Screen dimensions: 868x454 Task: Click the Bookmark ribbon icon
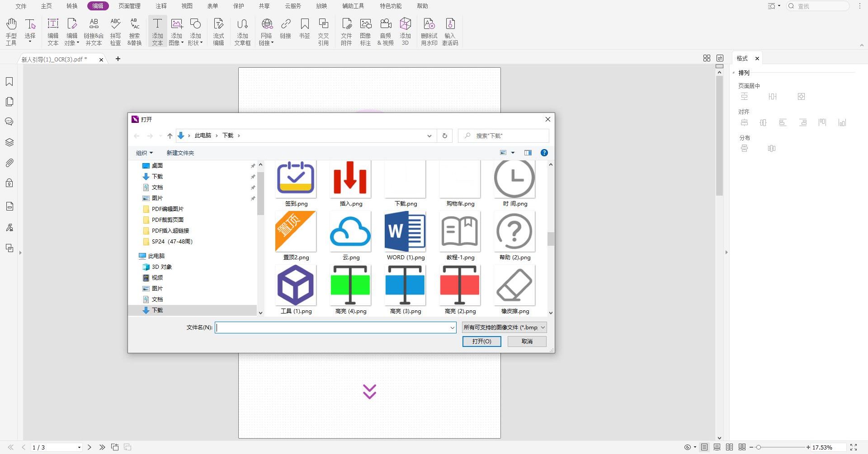(x=304, y=29)
